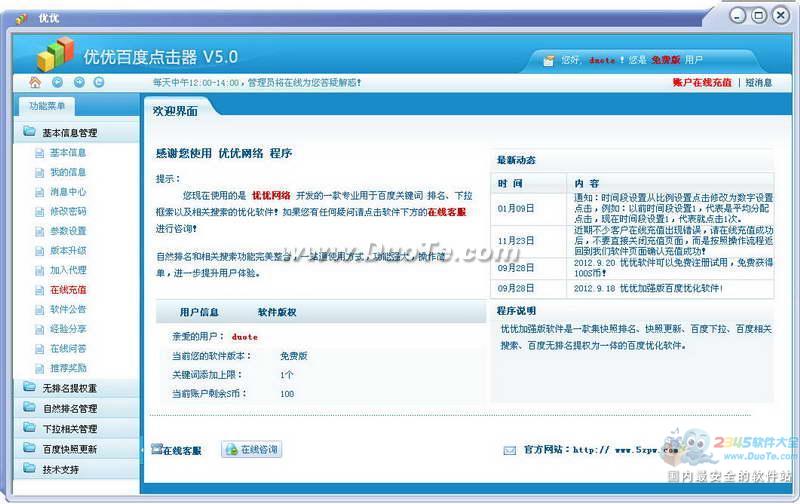Expand the 自然排名管理 section
The width and height of the screenshot is (800, 504).
[x=69, y=408]
